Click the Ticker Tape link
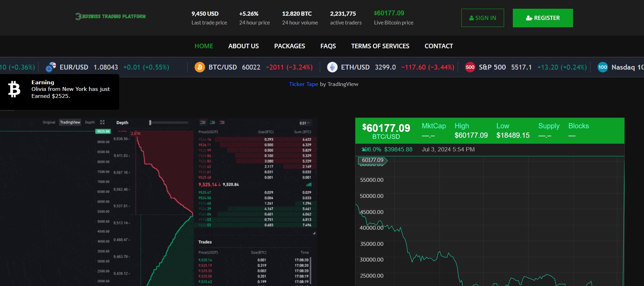 coord(303,84)
